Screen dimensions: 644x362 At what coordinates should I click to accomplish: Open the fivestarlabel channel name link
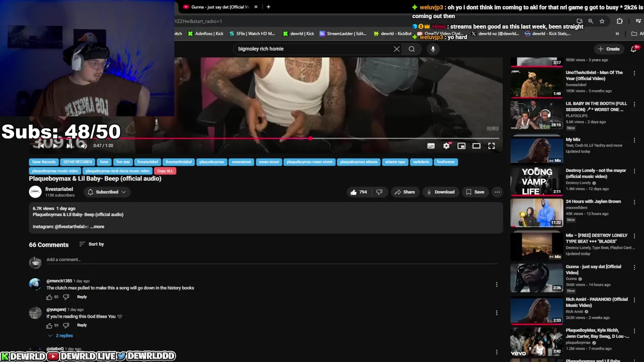59,189
